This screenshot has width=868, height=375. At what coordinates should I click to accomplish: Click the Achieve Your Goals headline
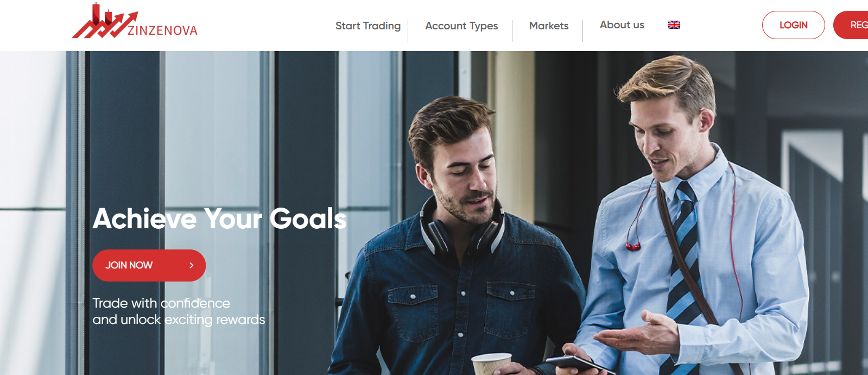click(x=219, y=218)
